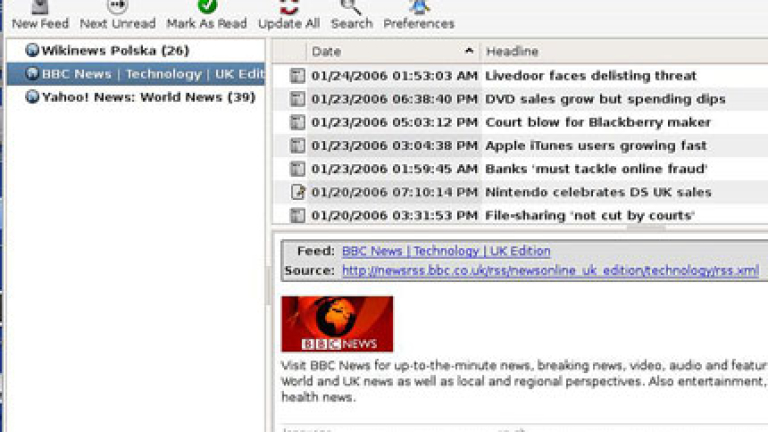This screenshot has width=768, height=432.
Task: Click the date 01/23/2006 06:38:40 PM
Action: (394, 99)
